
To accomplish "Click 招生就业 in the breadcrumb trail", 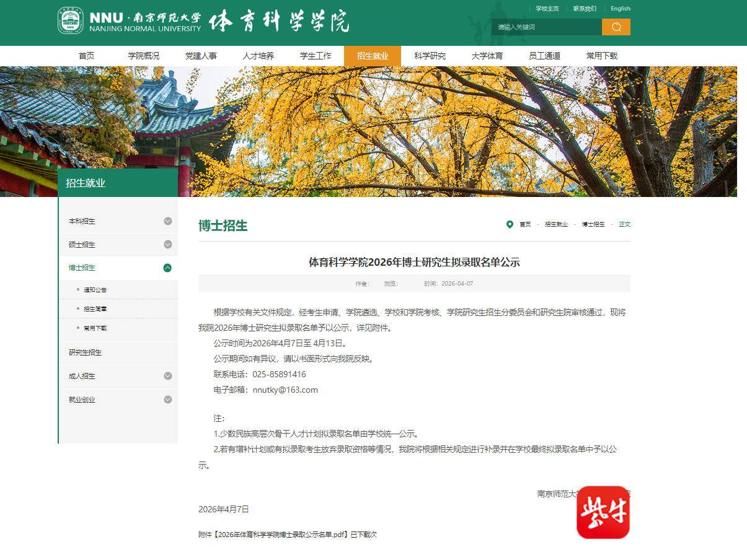I will [556, 224].
